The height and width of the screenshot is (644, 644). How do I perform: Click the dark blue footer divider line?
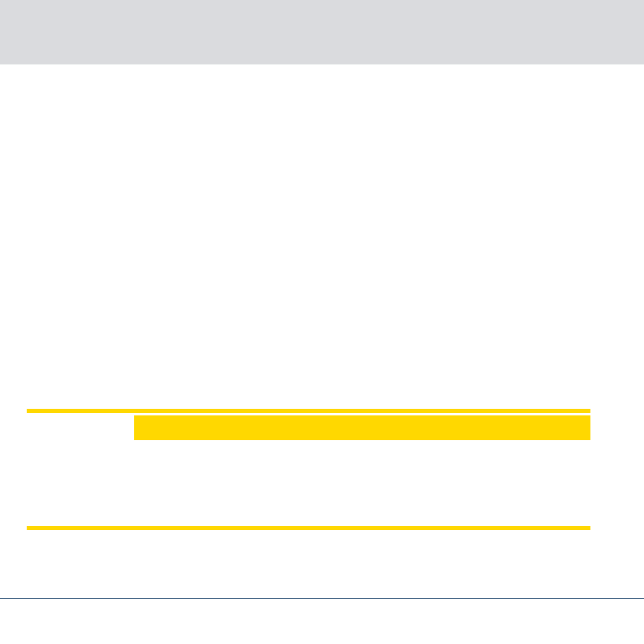[x=322, y=598]
